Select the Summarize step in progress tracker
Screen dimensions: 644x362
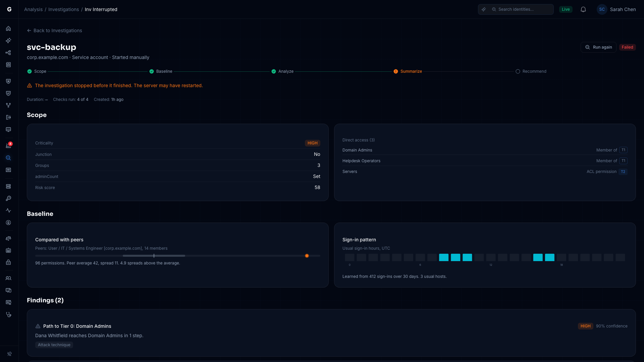click(408, 71)
